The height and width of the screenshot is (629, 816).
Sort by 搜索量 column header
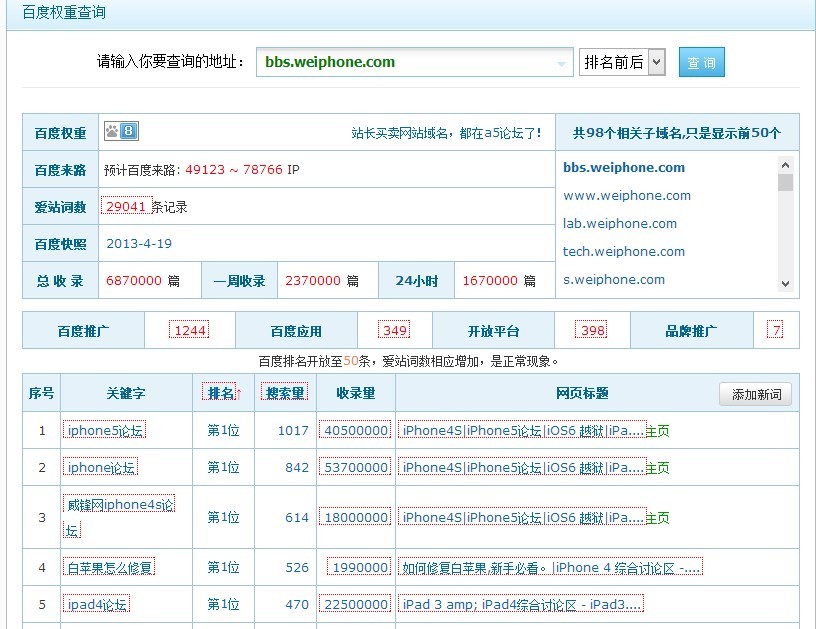pyautogui.click(x=285, y=393)
